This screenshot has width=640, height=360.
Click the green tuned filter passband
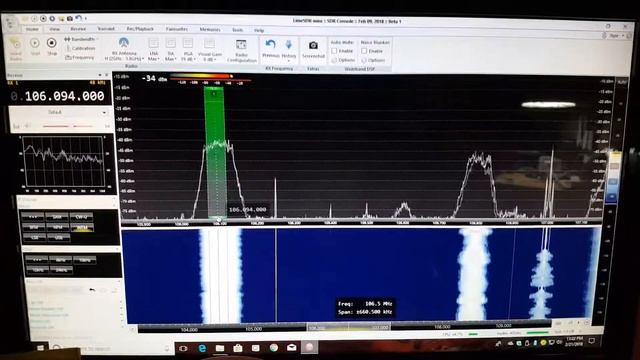[215, 152]
